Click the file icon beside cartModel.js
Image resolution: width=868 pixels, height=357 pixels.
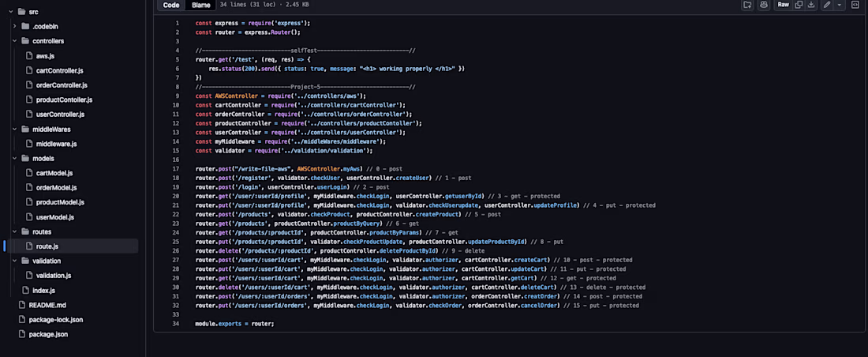(30, 173)
